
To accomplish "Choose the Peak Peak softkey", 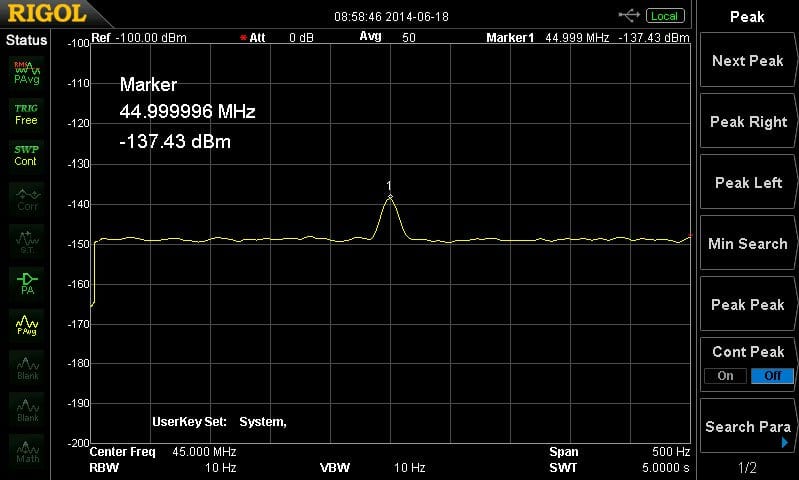I will 748,305.
